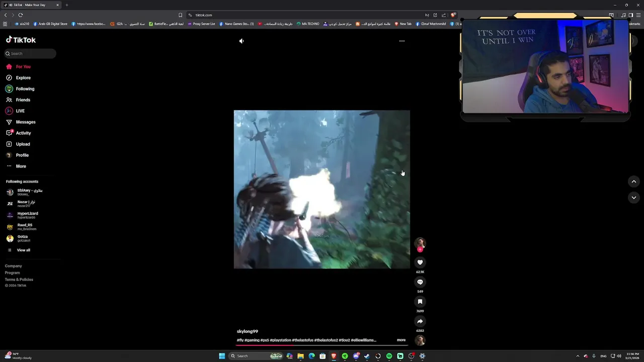Open Proxy Server List bookmark
The height and width of the screenshot is (362, 644).
click(x=201, y=24)
